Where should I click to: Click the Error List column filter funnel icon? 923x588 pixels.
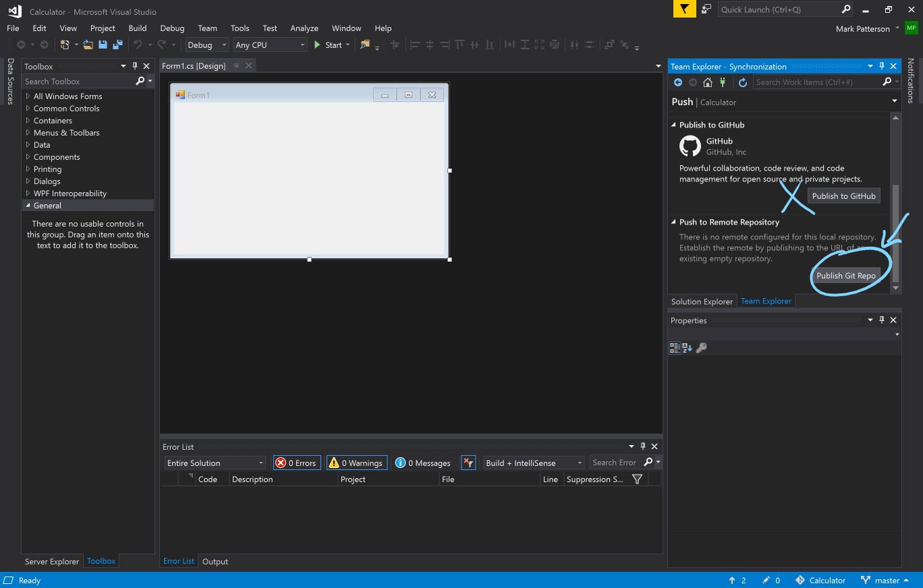637,479
